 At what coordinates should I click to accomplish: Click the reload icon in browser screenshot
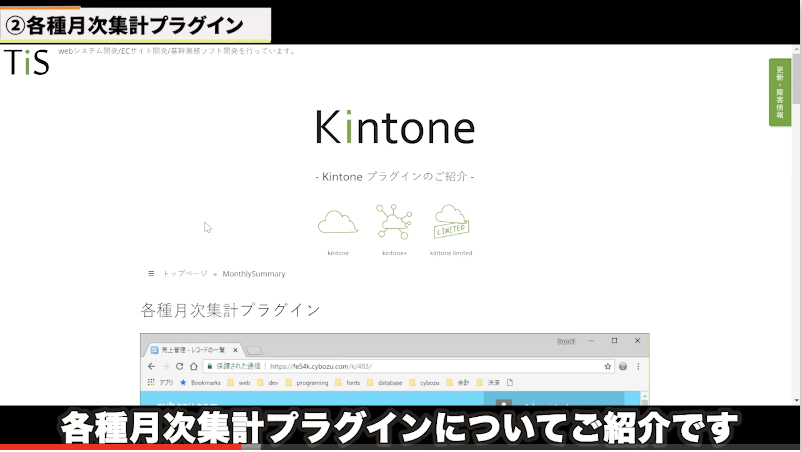click(179, 367)
